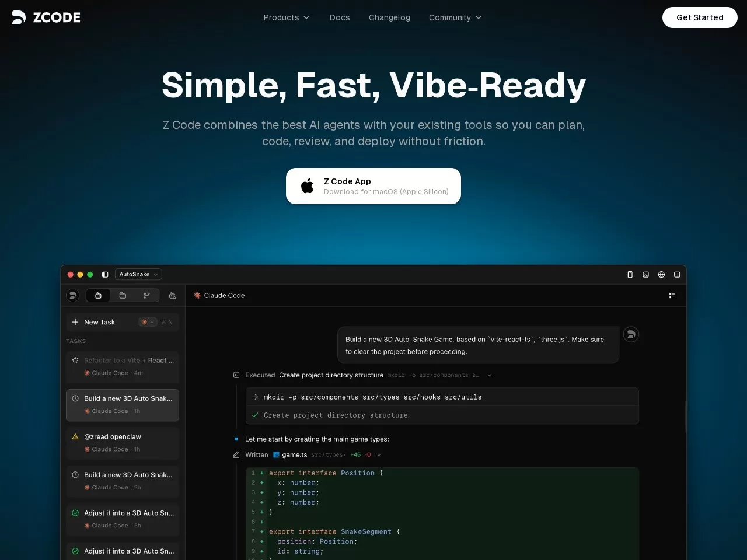Screen dimensions: 747x560
Task: Click the Get Started button
Action: point(700,17)
